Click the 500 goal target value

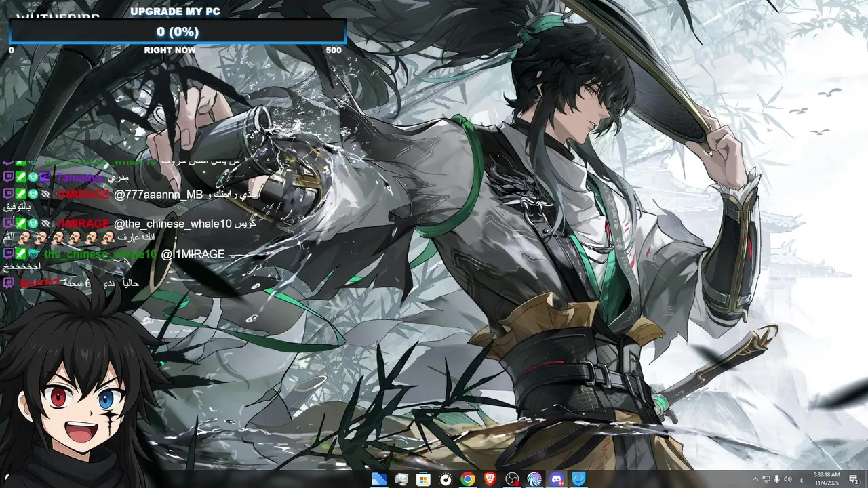tap(334, 50)
